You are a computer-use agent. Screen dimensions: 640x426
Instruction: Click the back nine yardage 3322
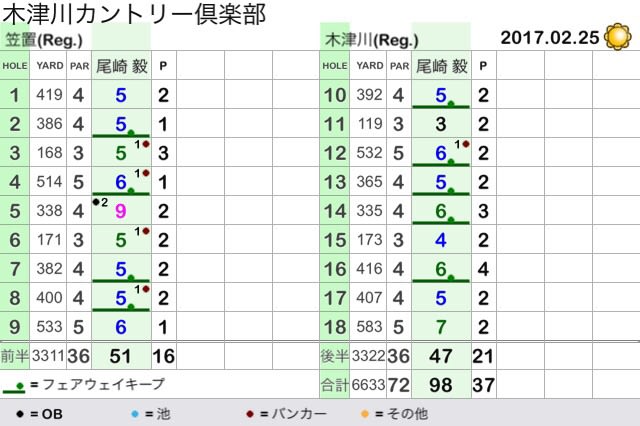point(369,356)
